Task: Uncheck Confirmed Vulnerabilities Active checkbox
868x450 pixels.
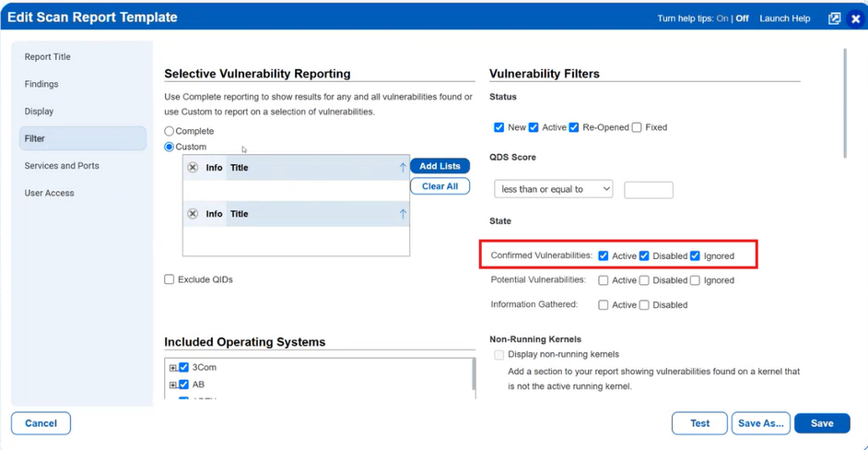Action: click(x=604, y=256)
